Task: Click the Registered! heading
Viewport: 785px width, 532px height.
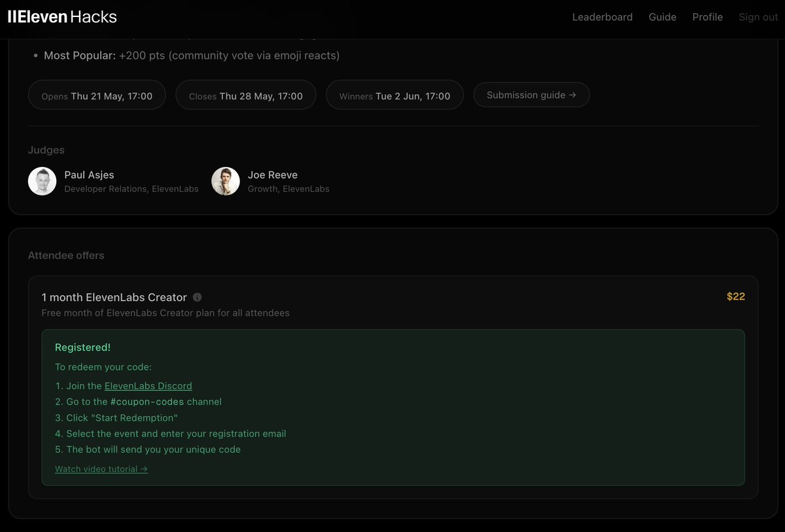Action: (82, 347)
